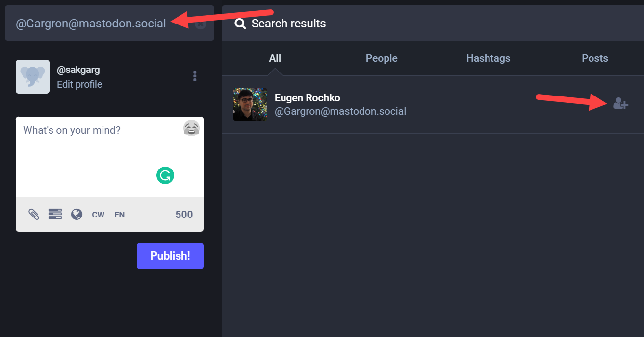Clear the search field with the X icon

200,24
